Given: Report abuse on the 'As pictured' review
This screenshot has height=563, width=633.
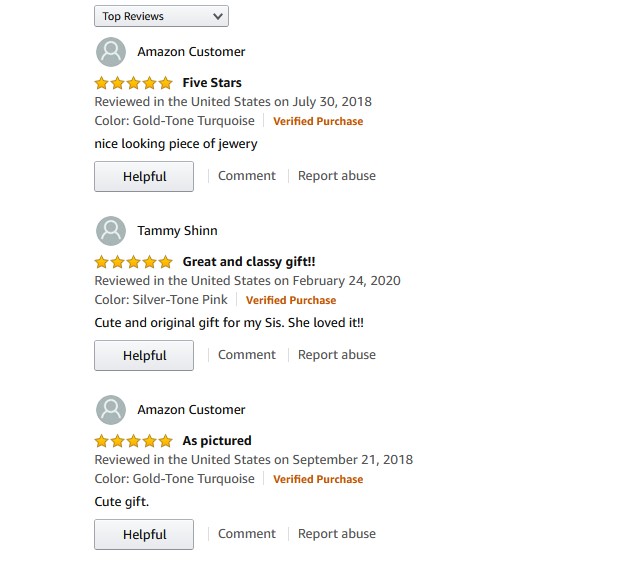Looking at the screenshot, I should point(337,534).
